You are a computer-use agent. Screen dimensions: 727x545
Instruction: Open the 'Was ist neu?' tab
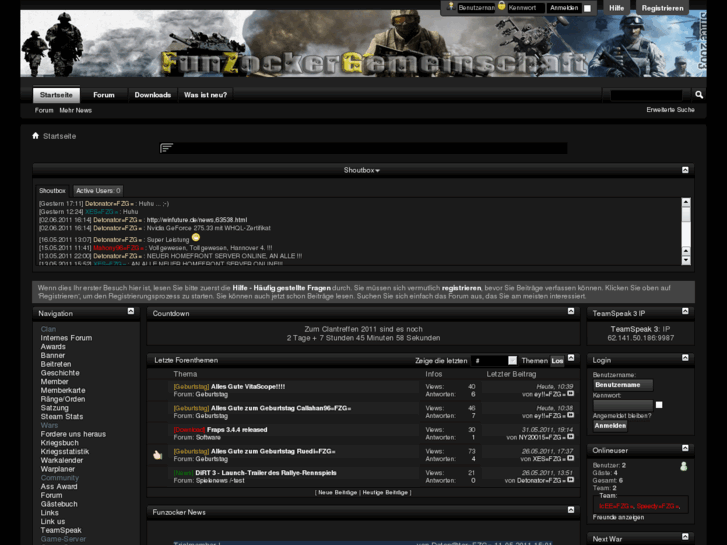(x=205, y=95)
